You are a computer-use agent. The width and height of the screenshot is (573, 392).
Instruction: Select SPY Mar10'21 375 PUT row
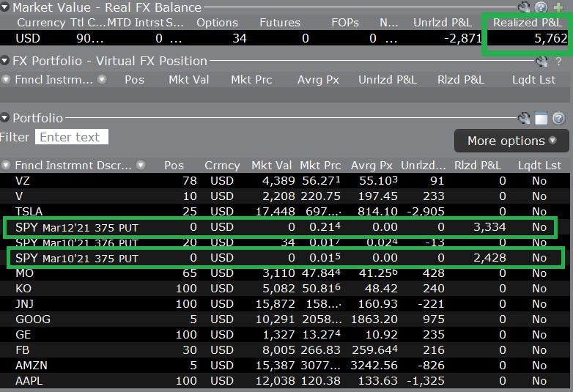(285, 258)
